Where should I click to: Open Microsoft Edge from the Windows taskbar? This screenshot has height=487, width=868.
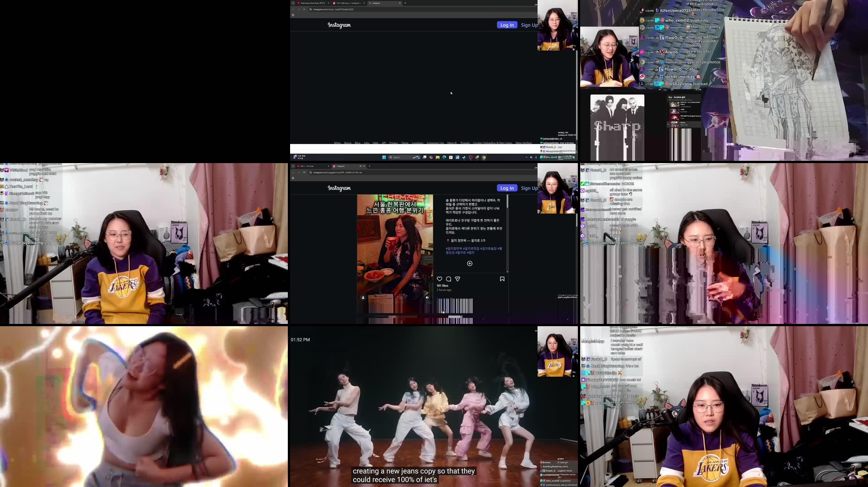444,157
